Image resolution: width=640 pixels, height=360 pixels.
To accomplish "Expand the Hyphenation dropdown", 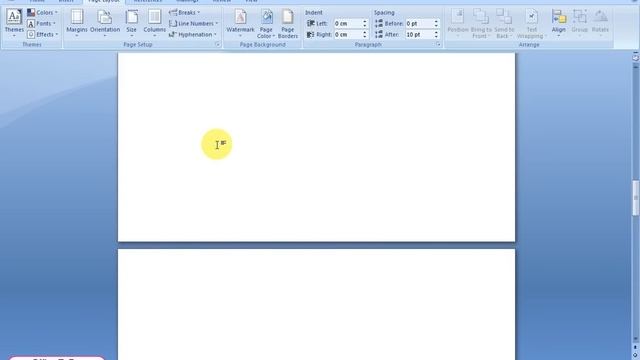I will [193, 35].
